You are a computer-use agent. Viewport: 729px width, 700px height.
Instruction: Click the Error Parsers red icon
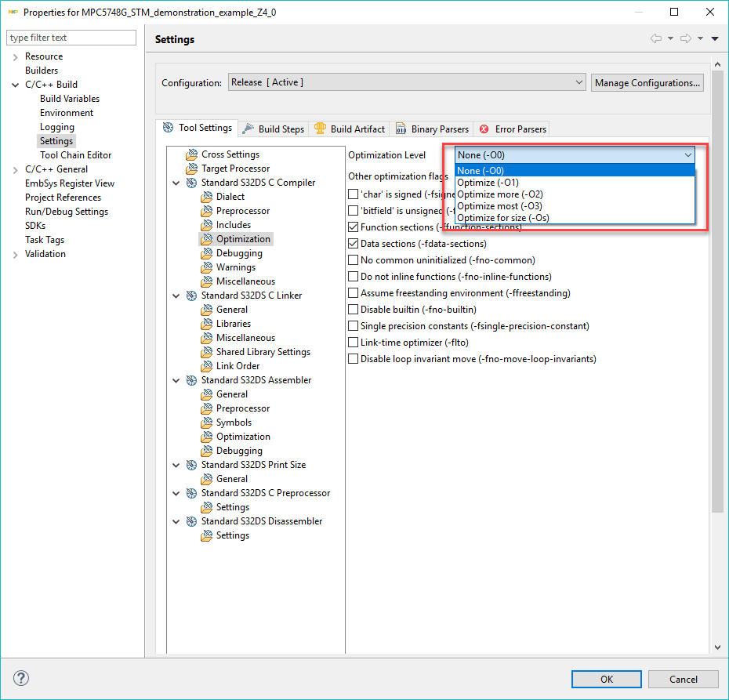point(484,129)
